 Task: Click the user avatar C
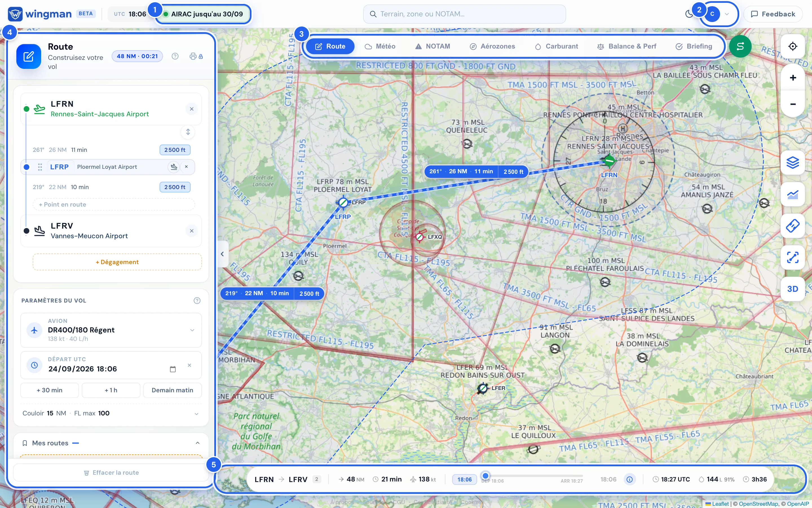[x=712, y=14]
